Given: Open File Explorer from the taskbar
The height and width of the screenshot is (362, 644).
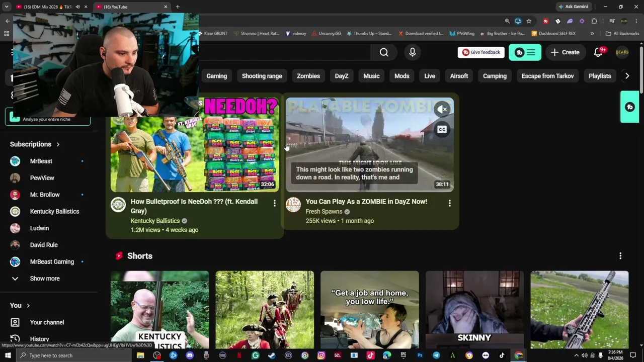Looking at the screenshot, I should 140,355.
